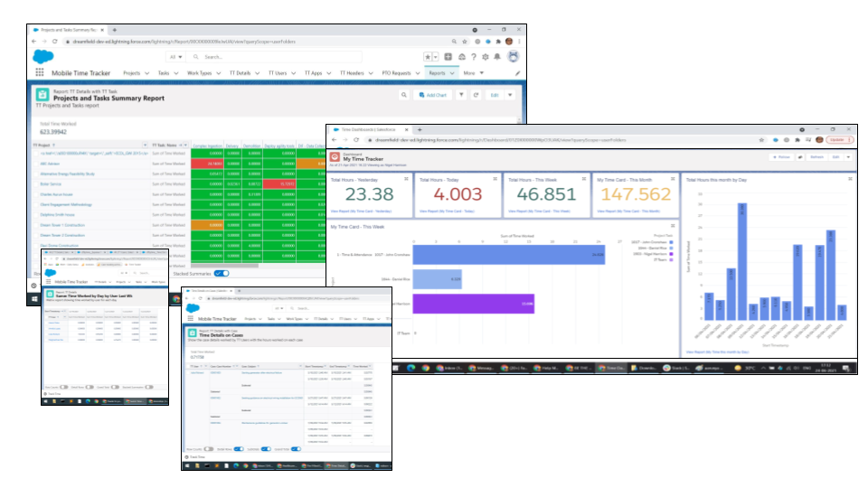Click purple Nigel Harrison bar in This Week chart
The width and height of the screenshot is (868, 488).
(x=473, y=304)
